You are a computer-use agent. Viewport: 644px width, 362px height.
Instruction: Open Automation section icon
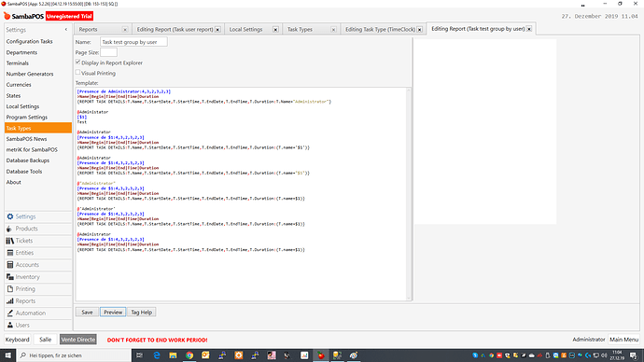(x=10, y=313)
